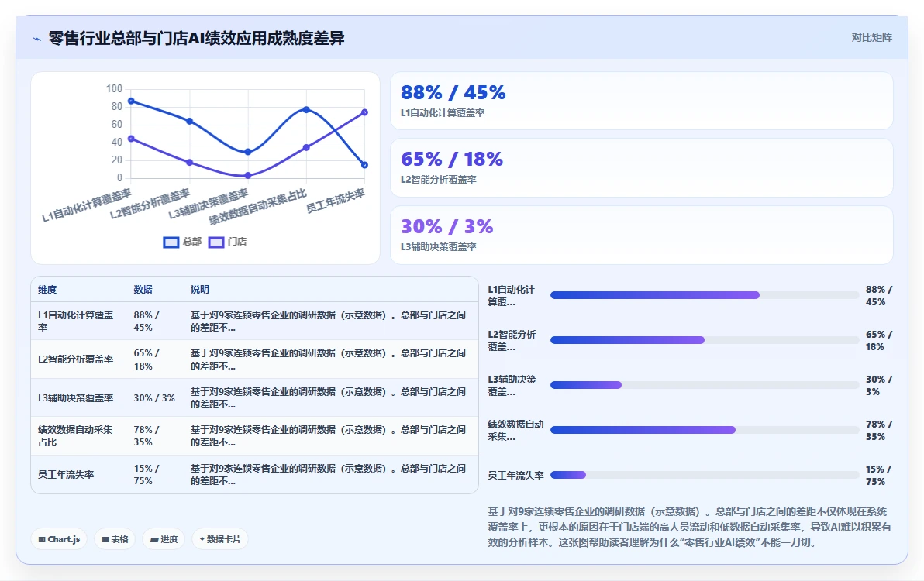The width and height of the screenshot is (924, 581).
Task: Click the 进度 tag chip
Action: pyautogui.click(x=164, y=539)
